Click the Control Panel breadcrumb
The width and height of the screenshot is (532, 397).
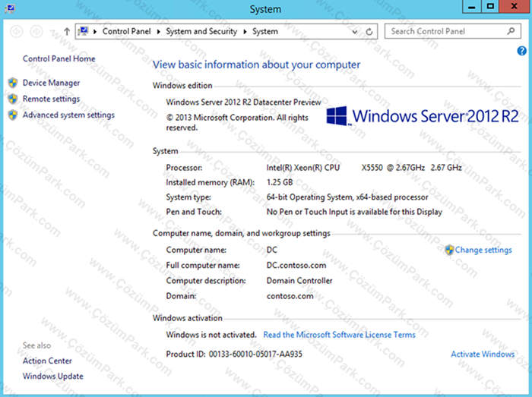click(x=127, y=32)
